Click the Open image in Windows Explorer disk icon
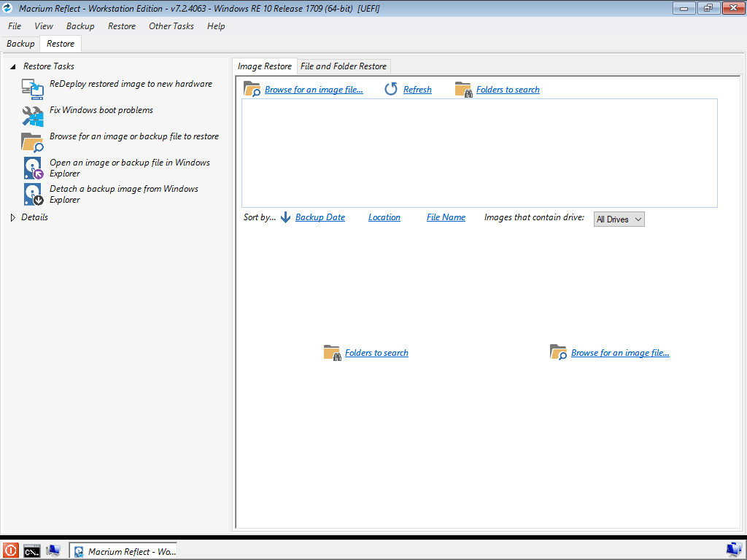The image size is (747, 560). (x=34, y=168)
